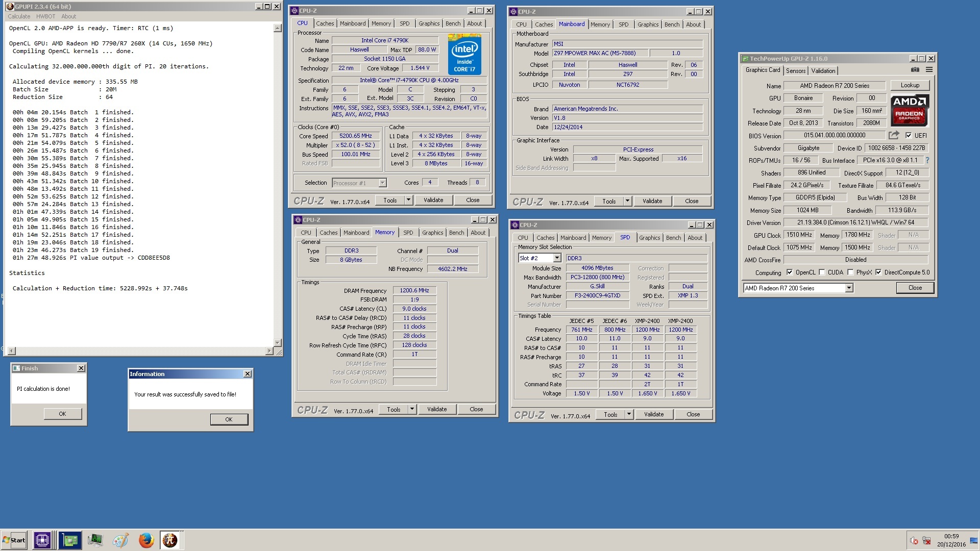Click the Intel Core i7 logo in CPU-Z
The image size is (980, 551).
click(464, 55)
